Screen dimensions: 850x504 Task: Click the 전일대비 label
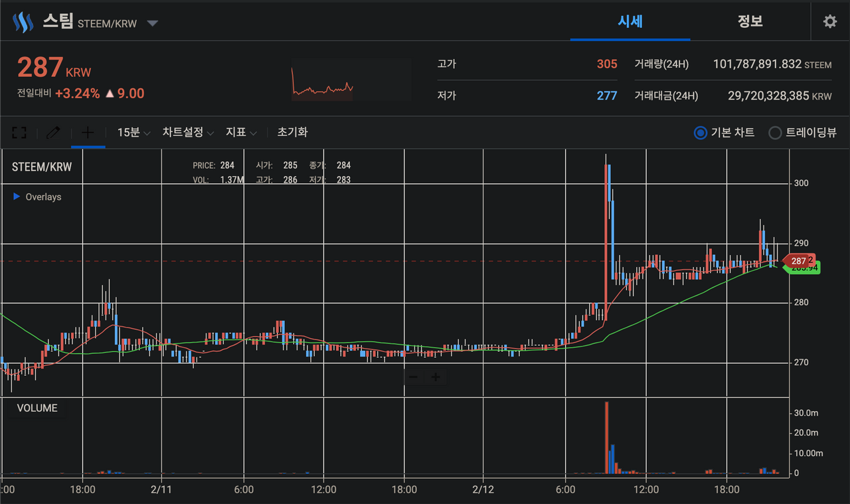[x=33, y=94]
